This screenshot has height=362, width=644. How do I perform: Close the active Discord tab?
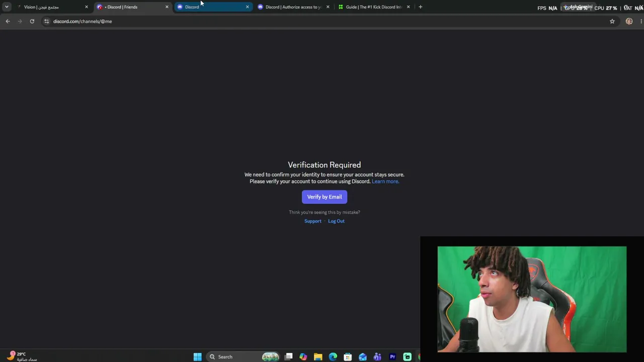248,7
